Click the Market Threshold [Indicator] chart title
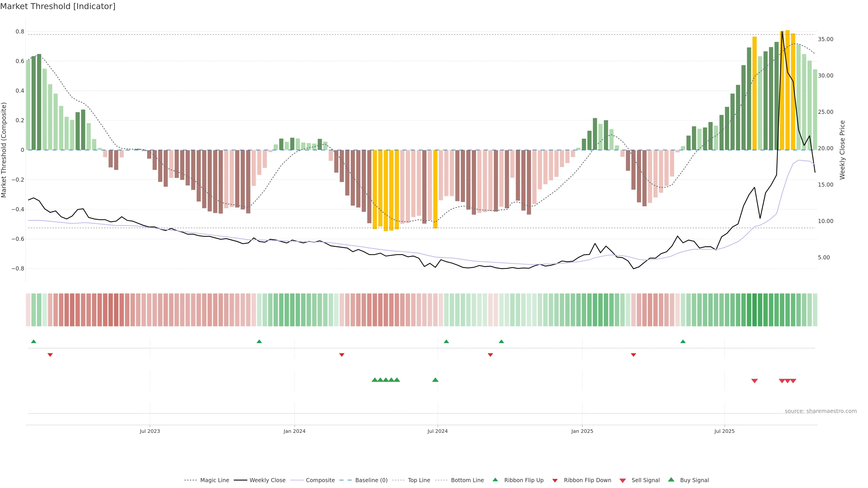868x488 pixels. pyautogui.click(x=58, y=6)
